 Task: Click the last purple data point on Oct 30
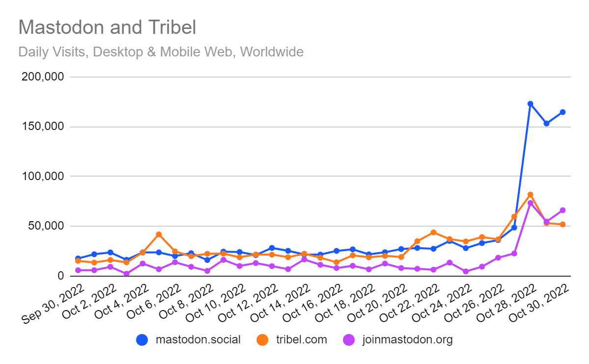(562, 210)
